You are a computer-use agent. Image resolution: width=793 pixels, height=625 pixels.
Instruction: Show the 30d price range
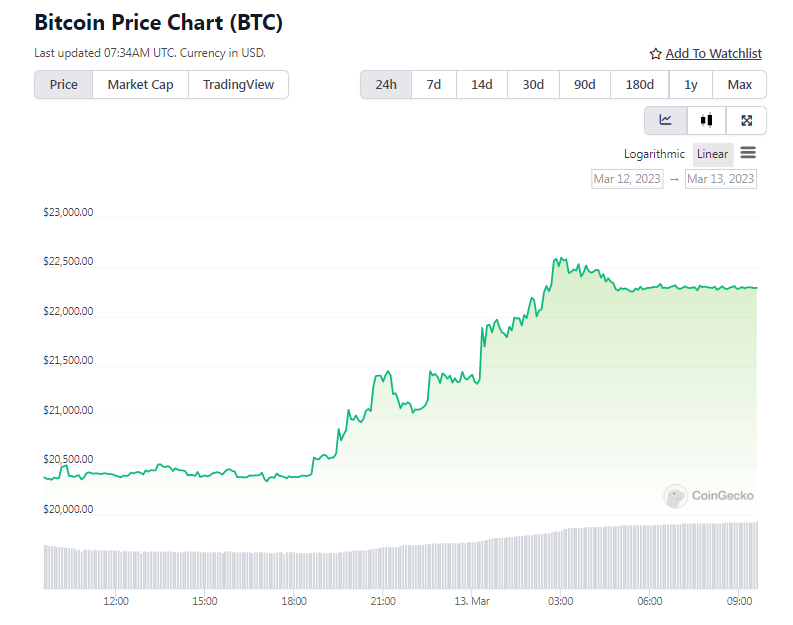533,84
